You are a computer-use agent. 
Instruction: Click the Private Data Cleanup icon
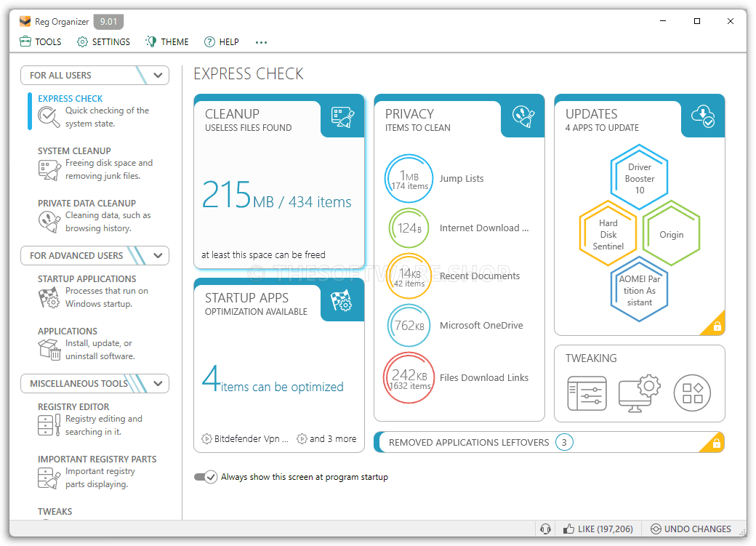(49, 222)
